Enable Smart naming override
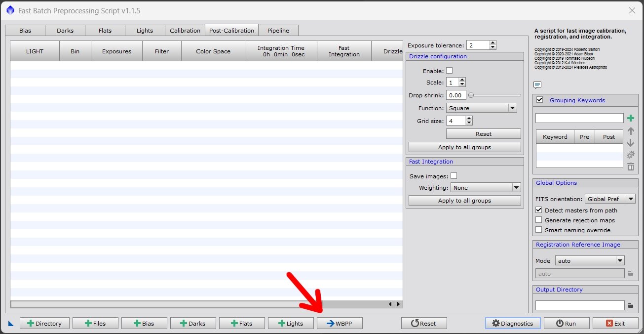The width and height of the screenshot is (644, 334). click(539, 230)
